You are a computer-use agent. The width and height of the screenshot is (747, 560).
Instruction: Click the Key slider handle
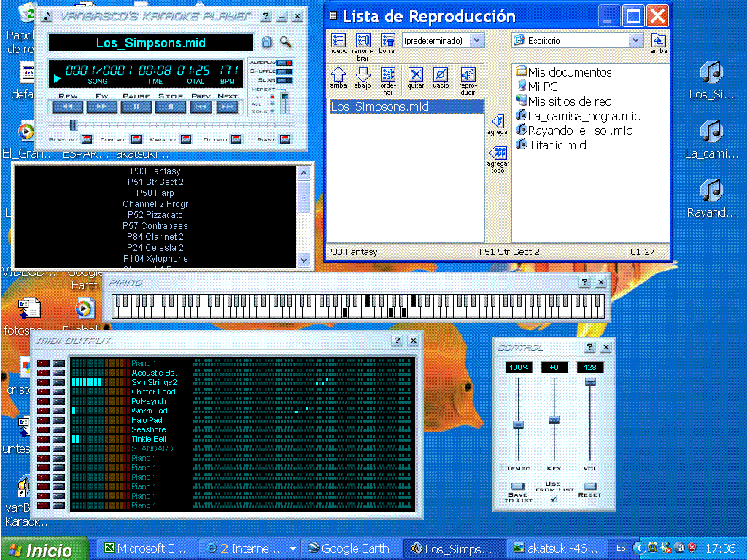click(554, 419)
